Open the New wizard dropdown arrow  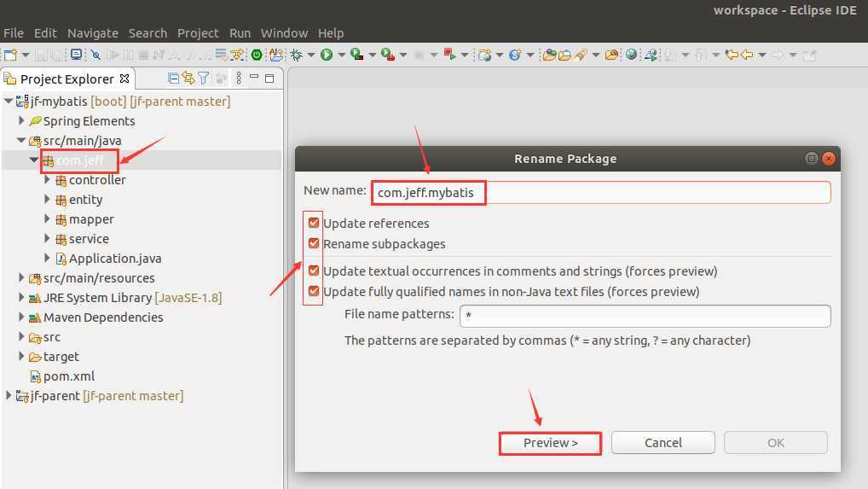point(25,55)
